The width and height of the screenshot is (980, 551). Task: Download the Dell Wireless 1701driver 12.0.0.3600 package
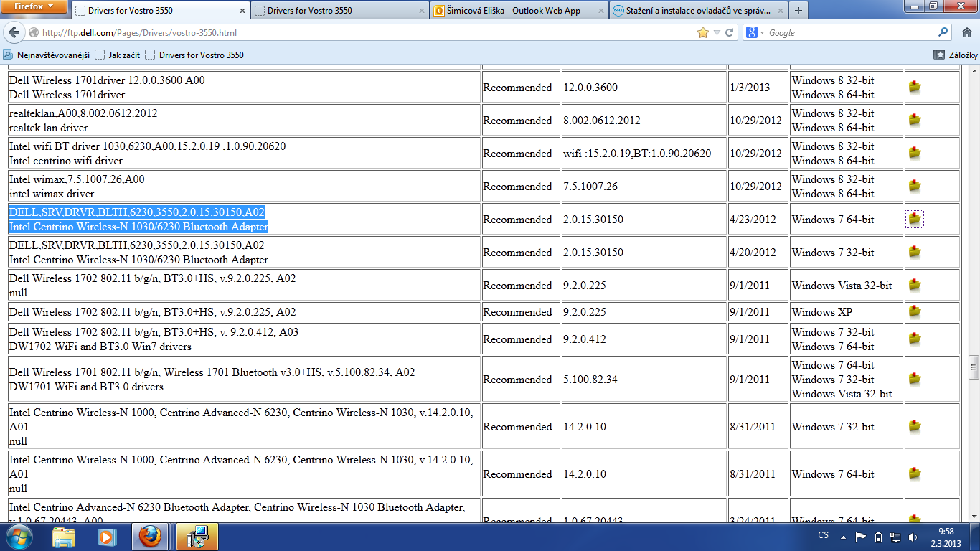[915, 87]
